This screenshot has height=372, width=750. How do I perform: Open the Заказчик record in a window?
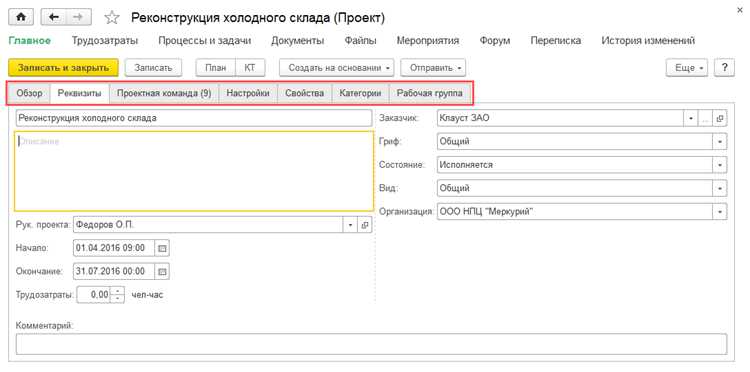[719, 118]
